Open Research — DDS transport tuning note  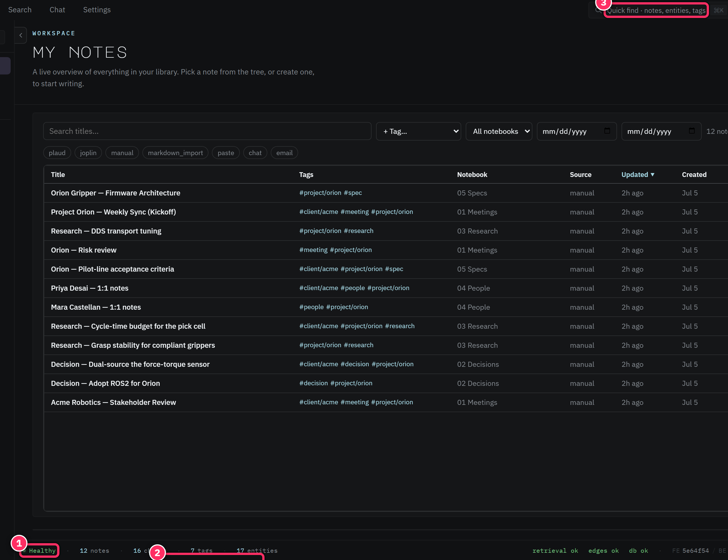(x=106, y=231)
